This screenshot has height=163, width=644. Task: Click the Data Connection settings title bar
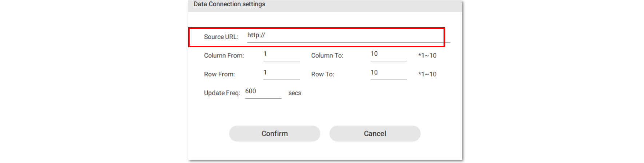(325, 5)
